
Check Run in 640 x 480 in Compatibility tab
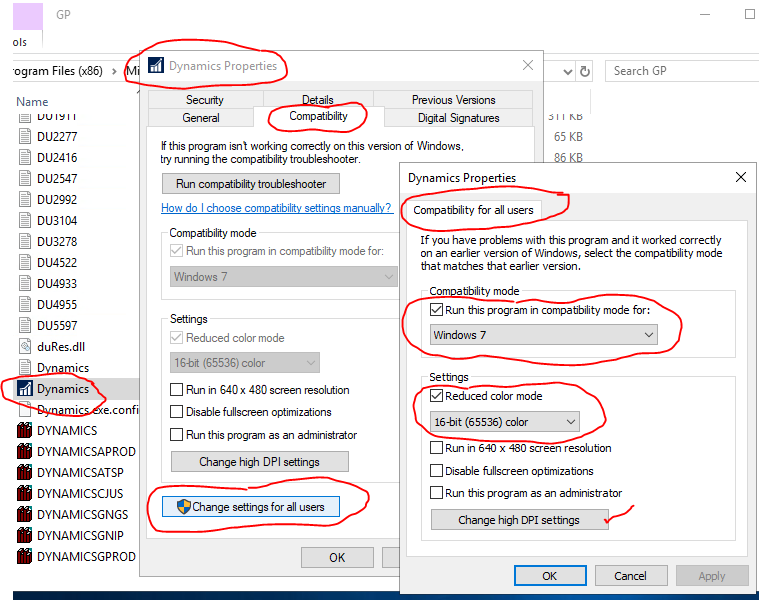click(176, 390)
